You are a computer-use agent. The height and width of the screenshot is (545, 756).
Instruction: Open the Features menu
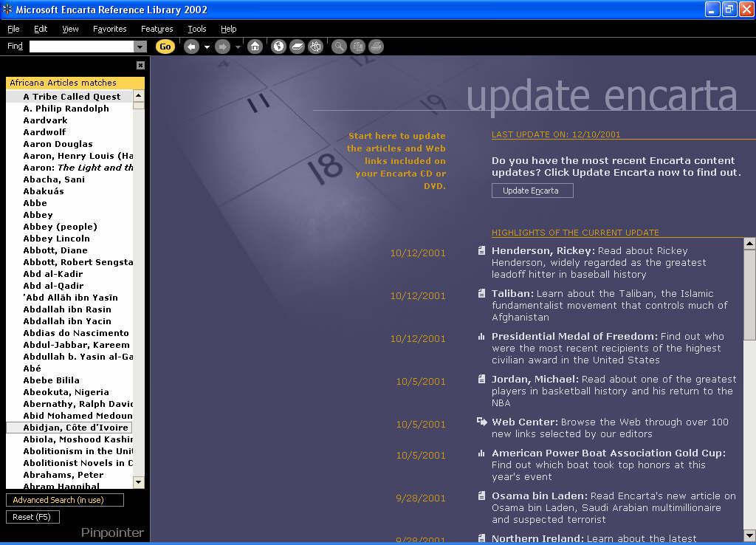[x=157, y=29]
